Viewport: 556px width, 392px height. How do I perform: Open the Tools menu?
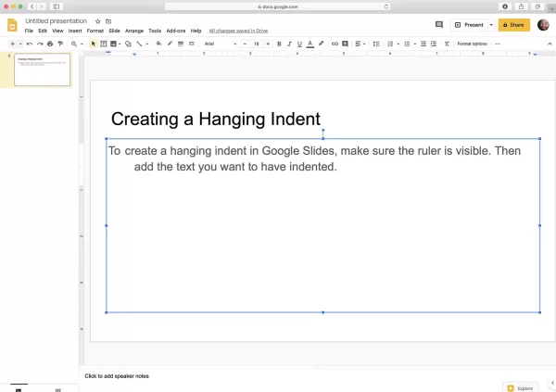(x=155, y=31)
